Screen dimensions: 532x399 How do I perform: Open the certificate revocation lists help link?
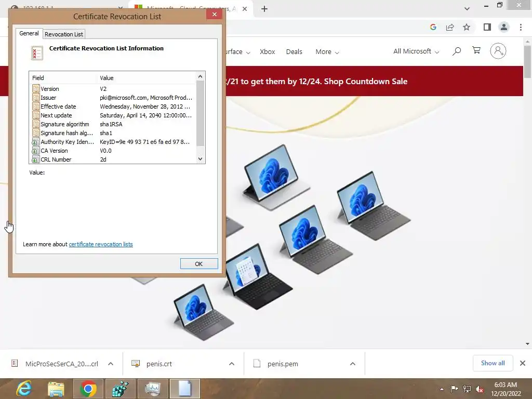pyautogui.click(x=101, y=244)
